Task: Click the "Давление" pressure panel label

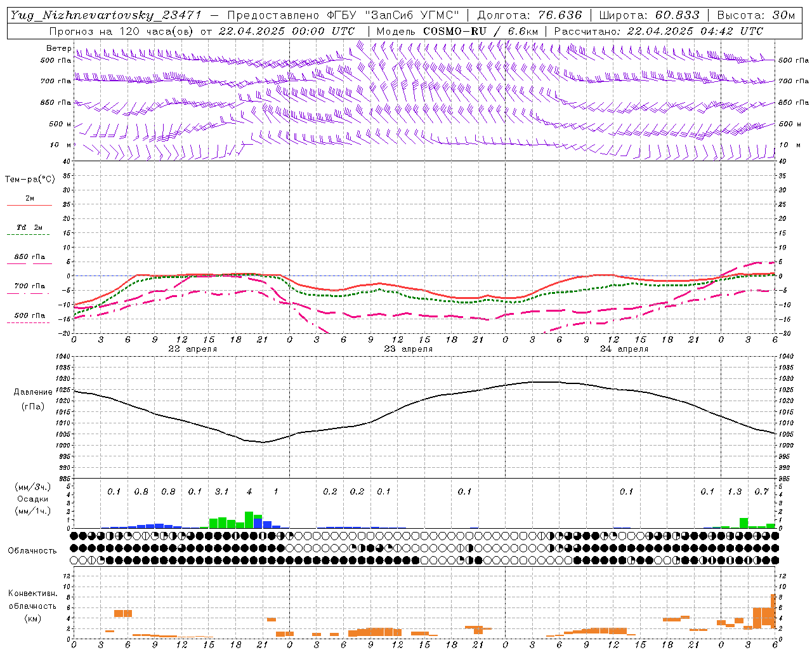Action: (x=33, y=392)
